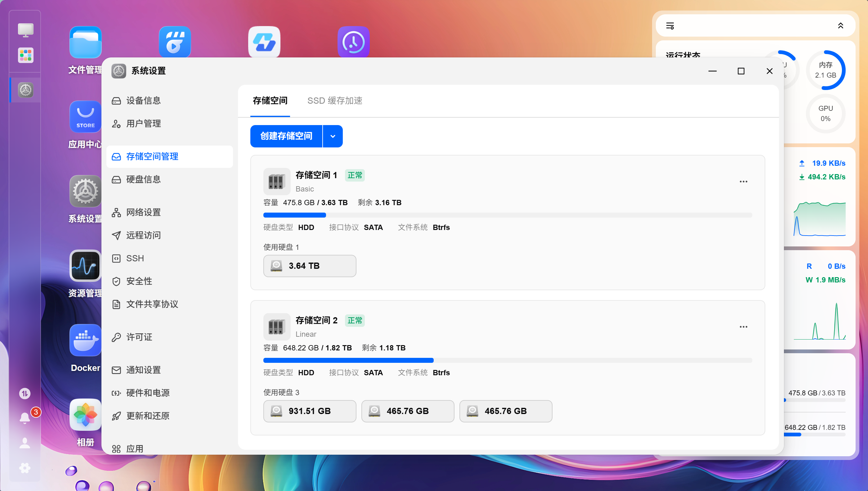Image resolution: width=868 pixels, height=491 pixels.
Task: Click the 创建存储空间 button
Action: coord(286,136)
